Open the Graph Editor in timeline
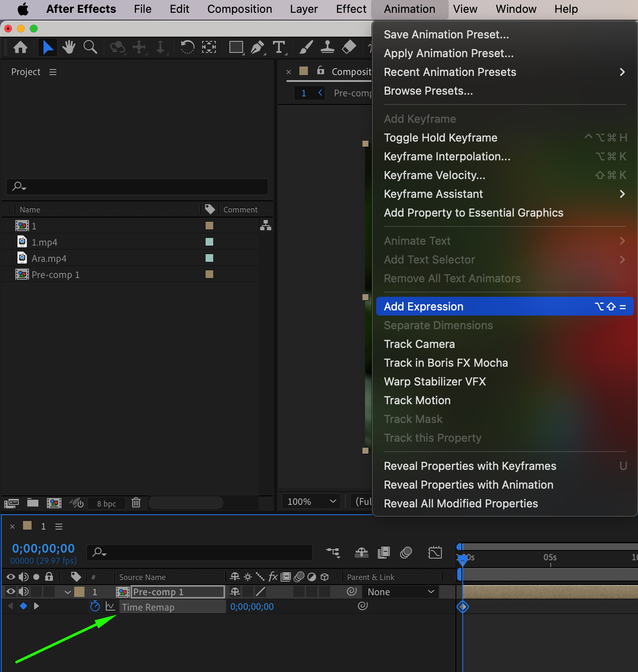Viewport: 638px width, 672px height. 435,553
